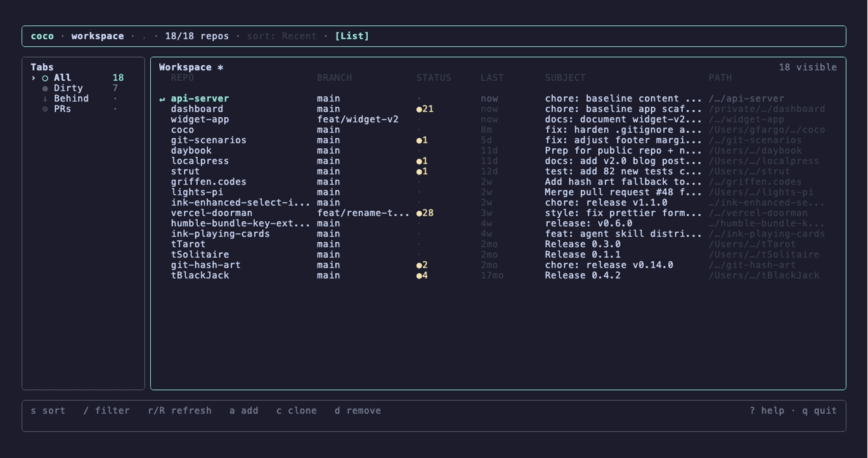
Task: Select the All tab circle icon
Action: click(45, 78)
